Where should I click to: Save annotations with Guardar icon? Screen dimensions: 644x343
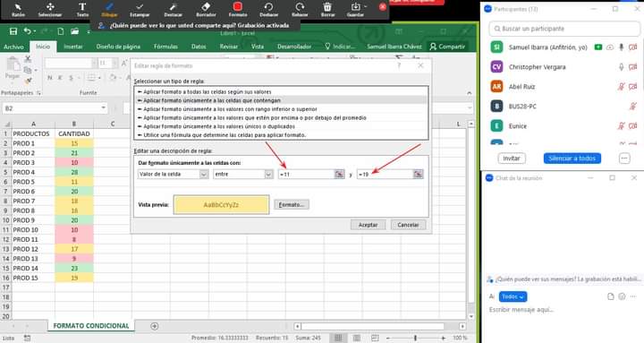(x=355, y=10)
